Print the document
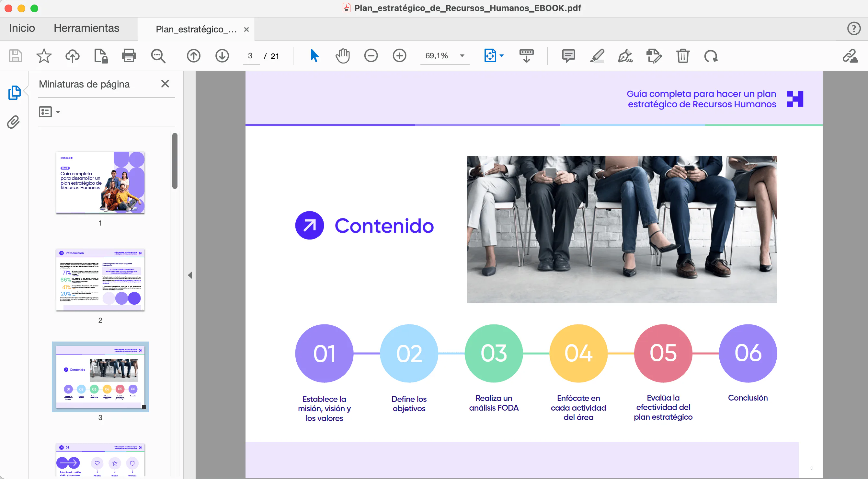This screenshot has width=868, height=479. pos(129,56)
